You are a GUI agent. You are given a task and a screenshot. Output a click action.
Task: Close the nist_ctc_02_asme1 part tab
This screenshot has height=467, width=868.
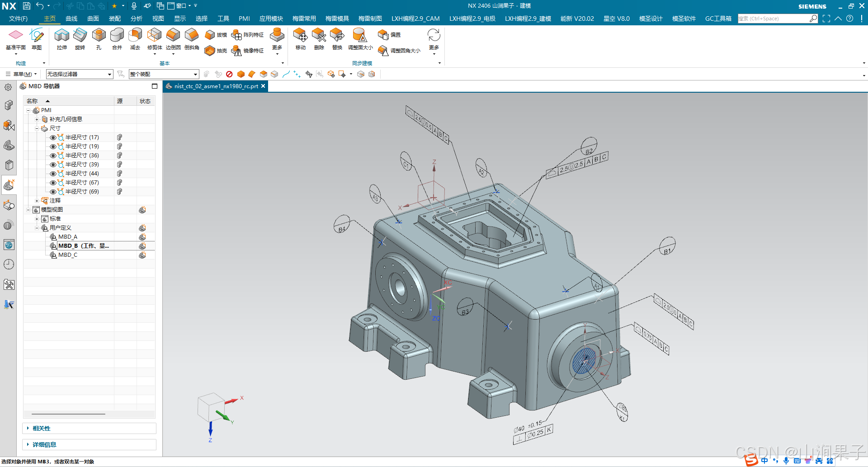click(263, 86)
